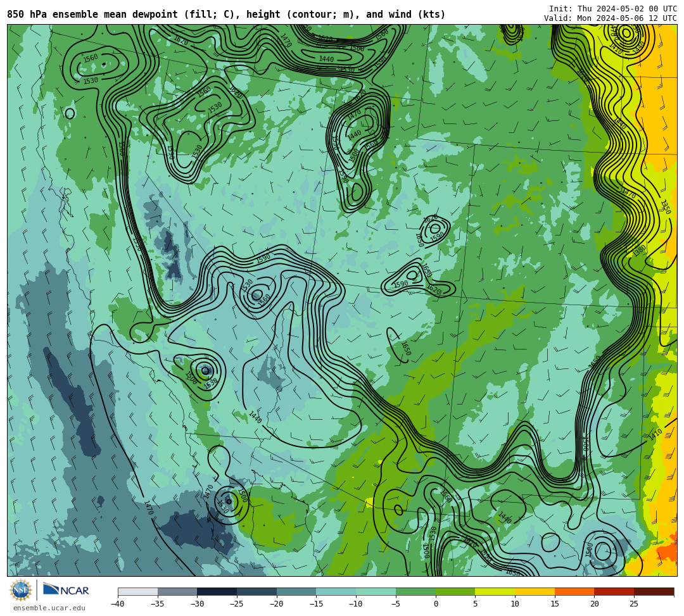
Task: Click the -25 to -20 colorbar swatch
Action: [x=257, y=591]
